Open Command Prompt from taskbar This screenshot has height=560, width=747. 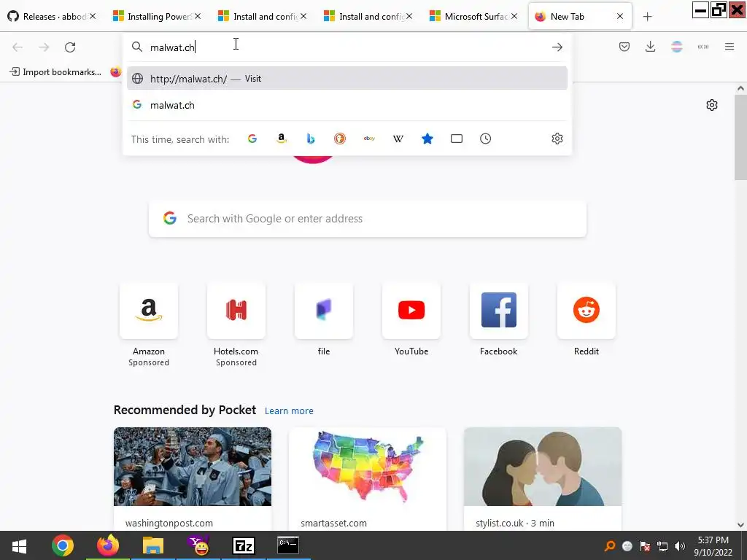[x=288, y=545]
